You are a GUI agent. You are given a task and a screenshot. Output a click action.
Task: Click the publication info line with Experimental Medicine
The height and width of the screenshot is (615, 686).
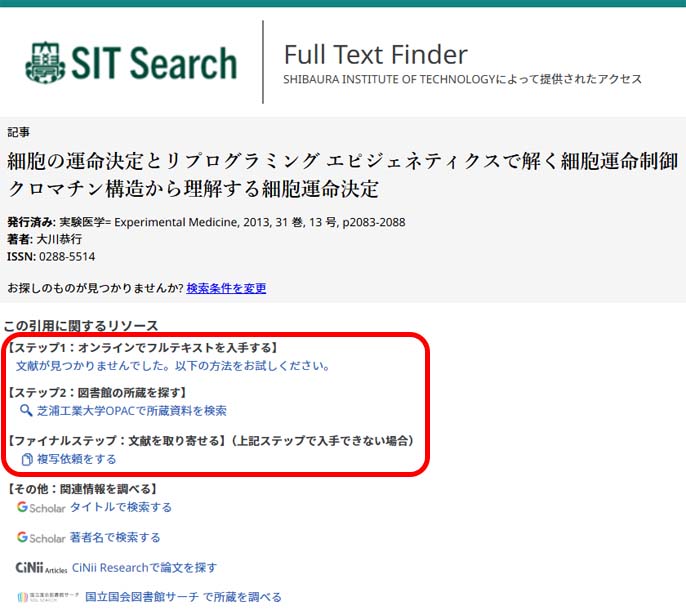[206, 222]
